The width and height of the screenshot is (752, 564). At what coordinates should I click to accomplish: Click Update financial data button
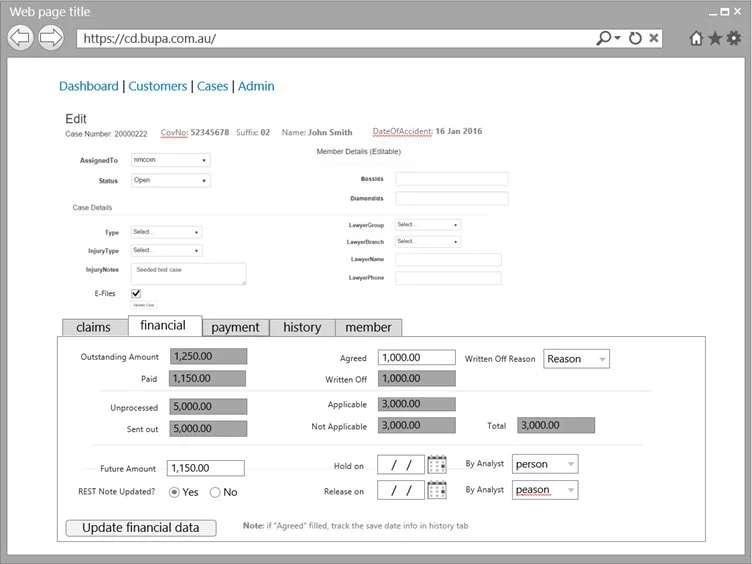[141, 528]
